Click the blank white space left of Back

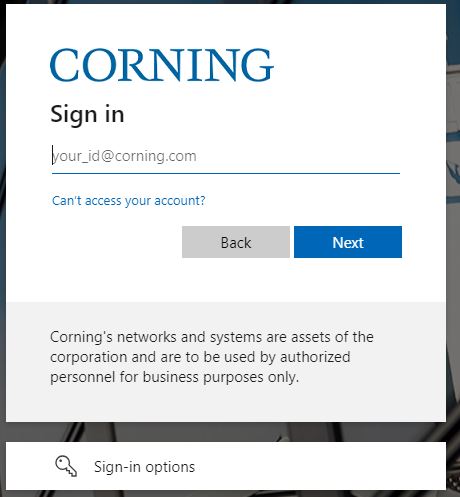[115, 242]
